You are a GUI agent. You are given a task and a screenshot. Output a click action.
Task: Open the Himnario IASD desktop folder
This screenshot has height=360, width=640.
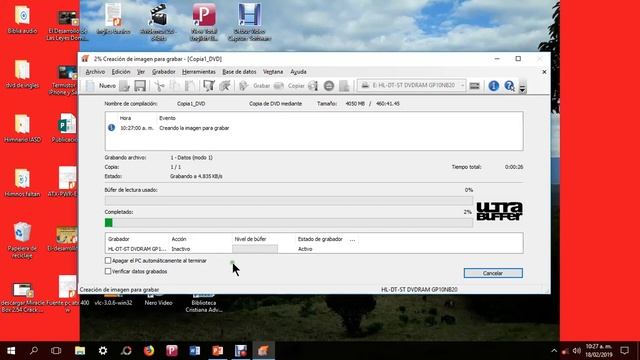(22, 129)
